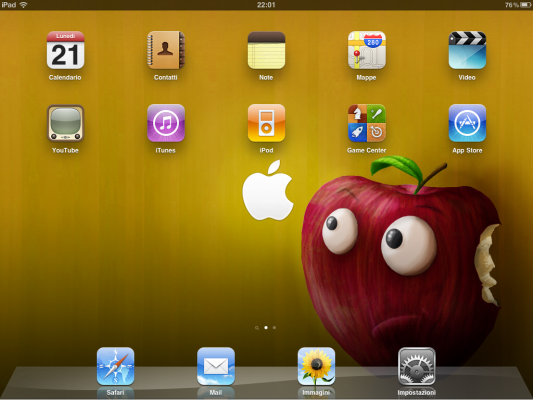Go to the third home screen page dot
The height and width of the screenshot is (400, 533).
pyautogui.click(x=274, y=328)
